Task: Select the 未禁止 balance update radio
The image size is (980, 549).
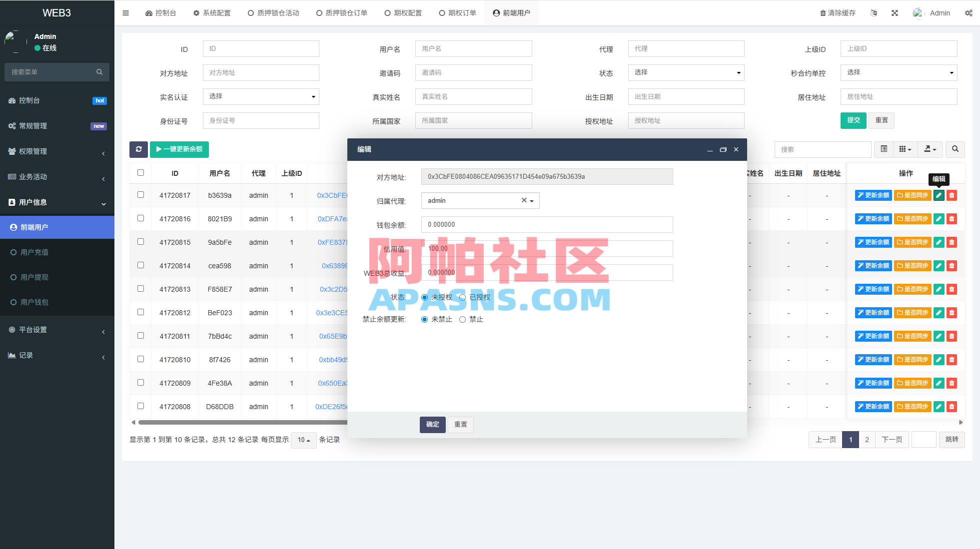Action: click(x=424, y=319)
